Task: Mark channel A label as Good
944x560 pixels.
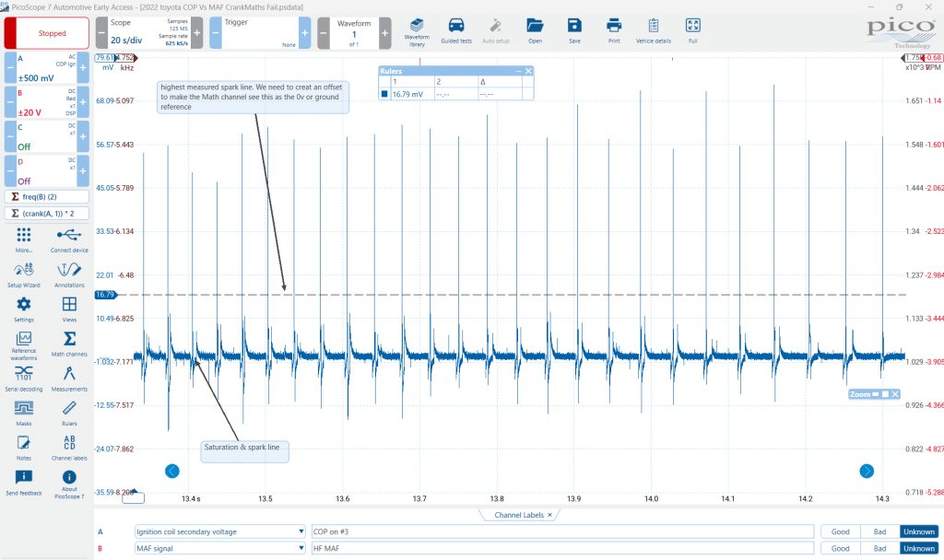Action: click(840, 531)
